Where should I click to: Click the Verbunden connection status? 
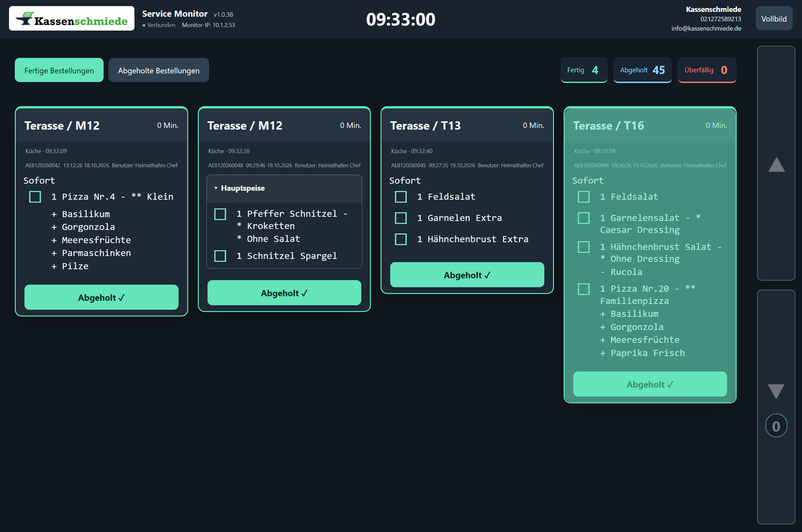point(159,25)
